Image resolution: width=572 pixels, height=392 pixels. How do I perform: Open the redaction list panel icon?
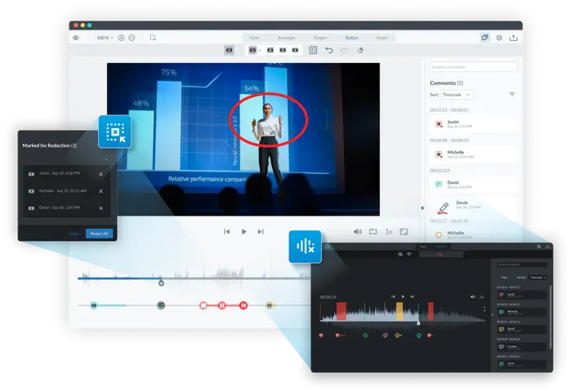(x=313, y=50)
